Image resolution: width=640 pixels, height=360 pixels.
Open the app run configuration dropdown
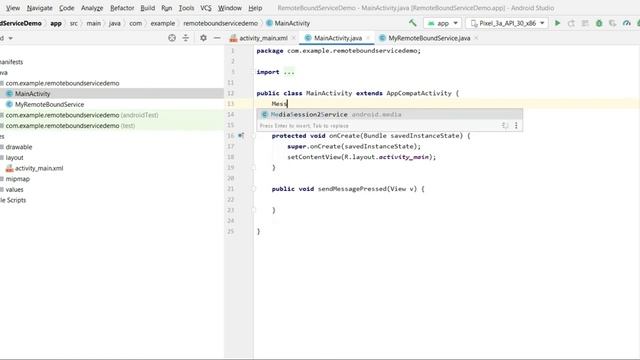pos(442,23)
